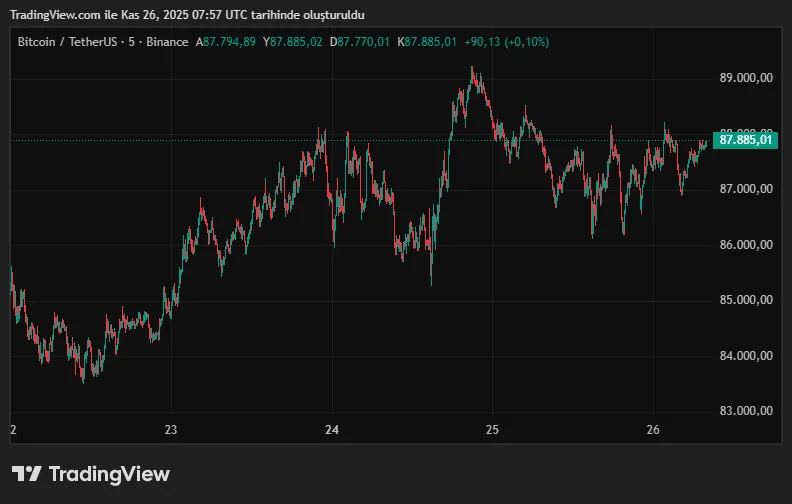Click the close value K87.885,01
Viewport: 792px width, 504px height.
(427, 42)
